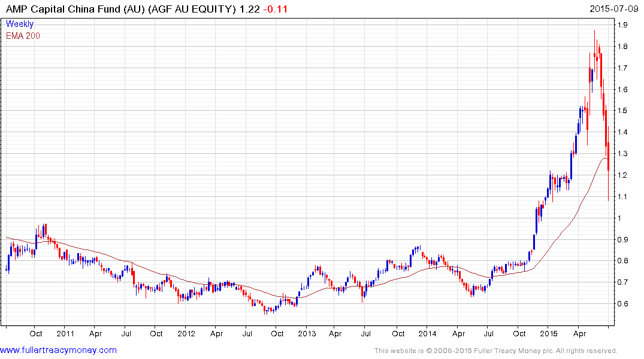Viewport: 644px width, 359px height.
Task: Click the date 2015-07-09
Action: pos(614,8)
